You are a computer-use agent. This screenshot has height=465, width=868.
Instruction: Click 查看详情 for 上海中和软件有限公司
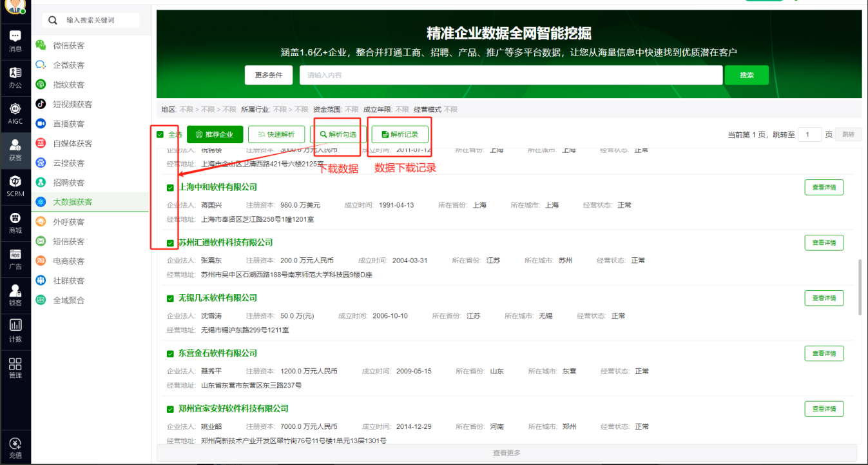coord(824,187)
